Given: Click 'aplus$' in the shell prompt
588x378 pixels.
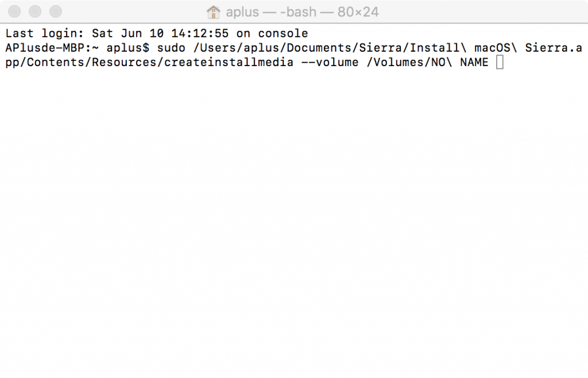Looking at the screenshot, I should (x=128, y=48).
